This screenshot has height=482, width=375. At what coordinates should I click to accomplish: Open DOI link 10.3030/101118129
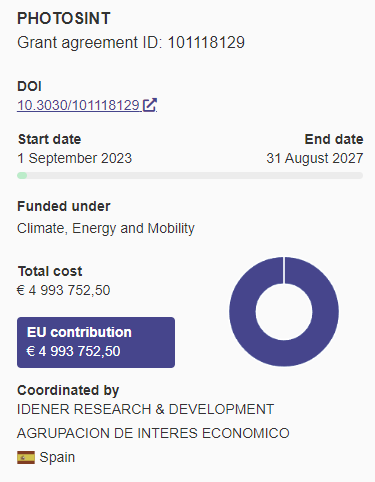point(78,105)
